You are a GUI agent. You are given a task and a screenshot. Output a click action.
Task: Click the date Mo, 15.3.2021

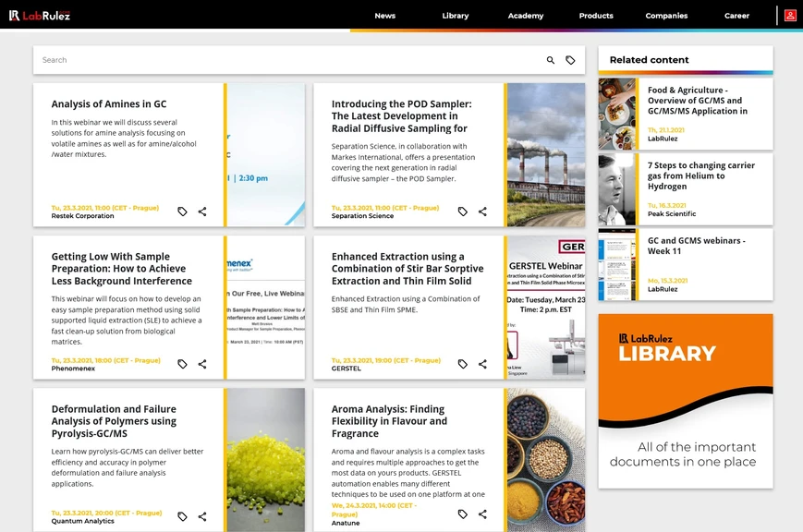(667, 281)
